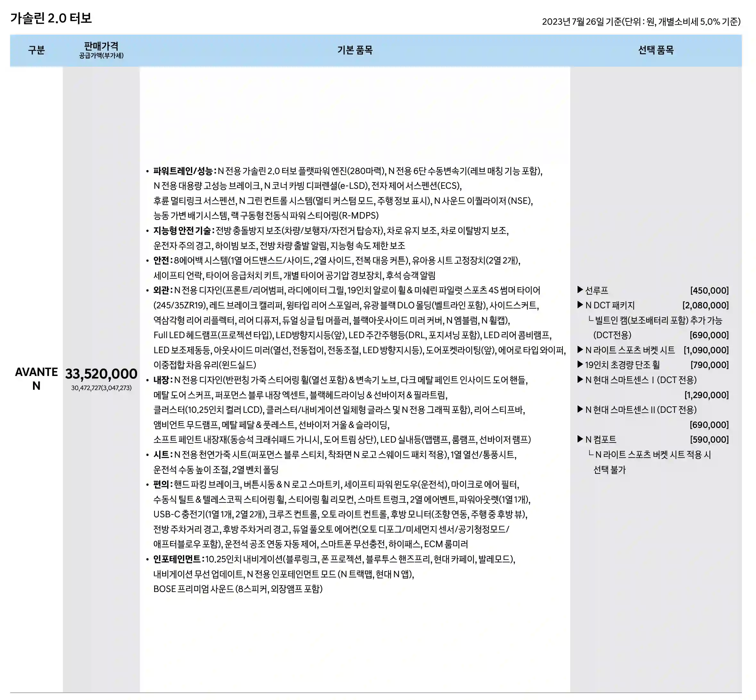Click the Full LED 헤드램프 line
This screenshot has width=756, height=700.
pos(352,335)
